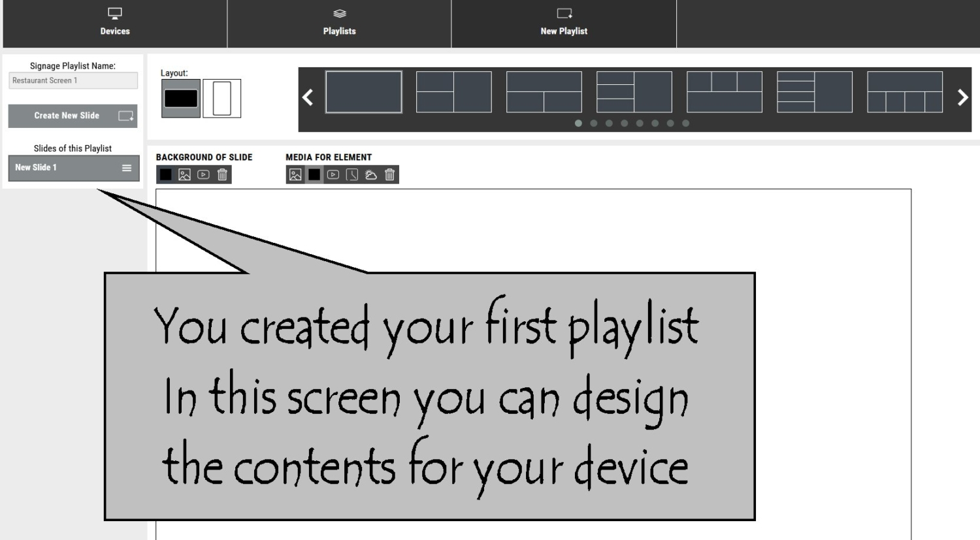Select layout with three top cells and one bottom
Screen dimensions: 980x540
[x=725, y=92]
